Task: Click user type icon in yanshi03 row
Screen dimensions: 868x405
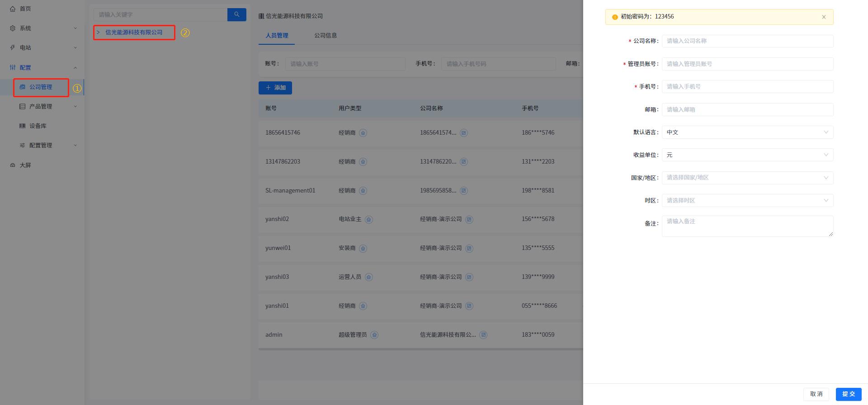Action: click(368, 277)
